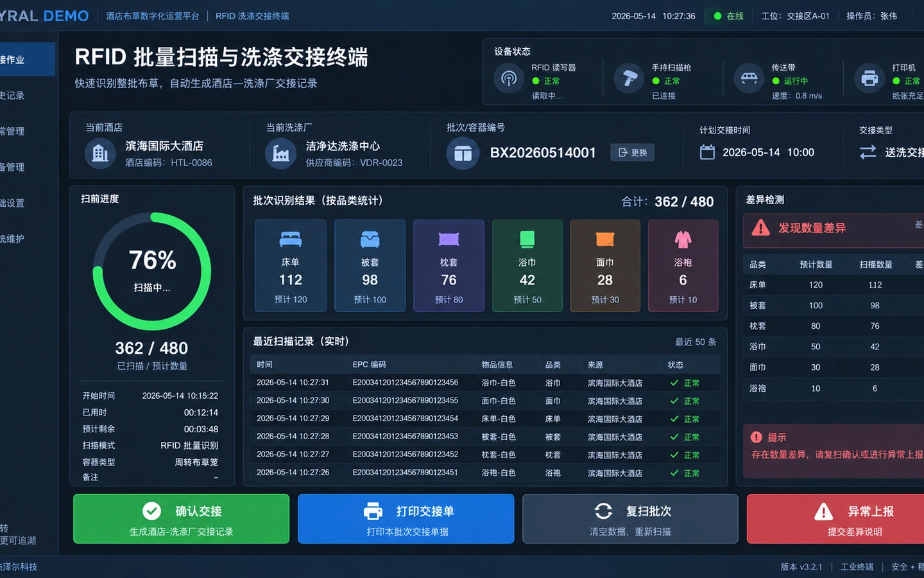
Task: Select the 床单 bed sheet category card
Action: (291, 265)
